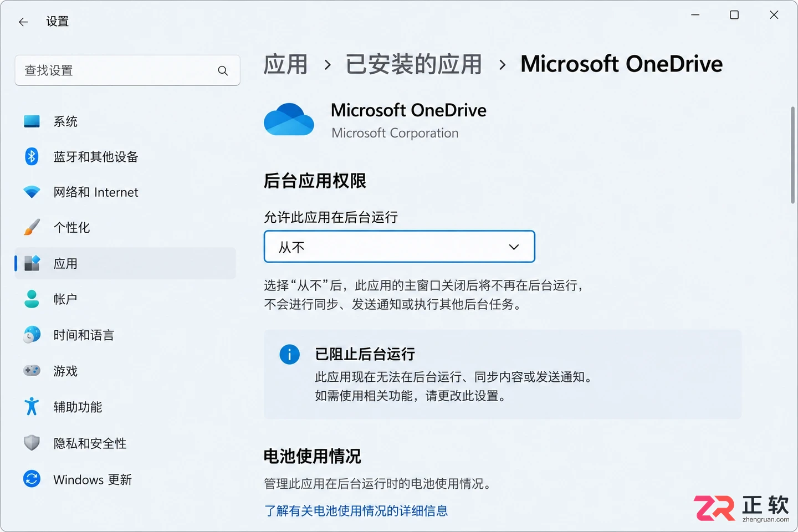Click the accessibility figure icon for 辅助功能
The image size is (798, 532).
(x=32, y=406)
